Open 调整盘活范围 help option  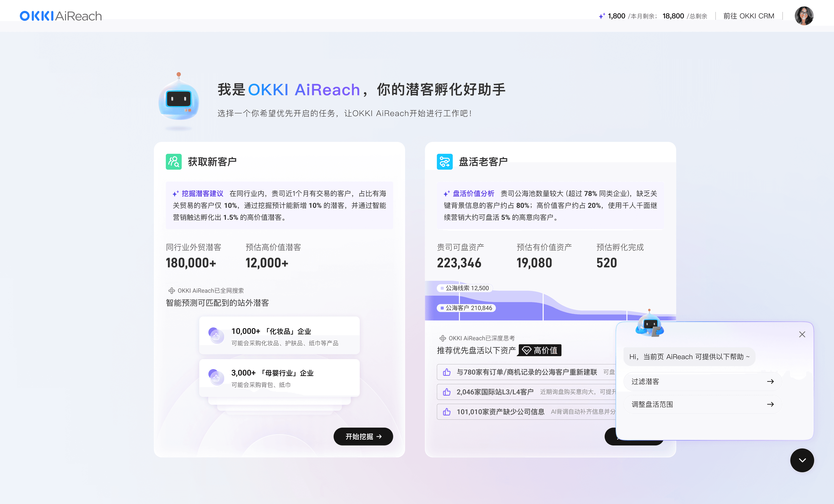[702, 404]
